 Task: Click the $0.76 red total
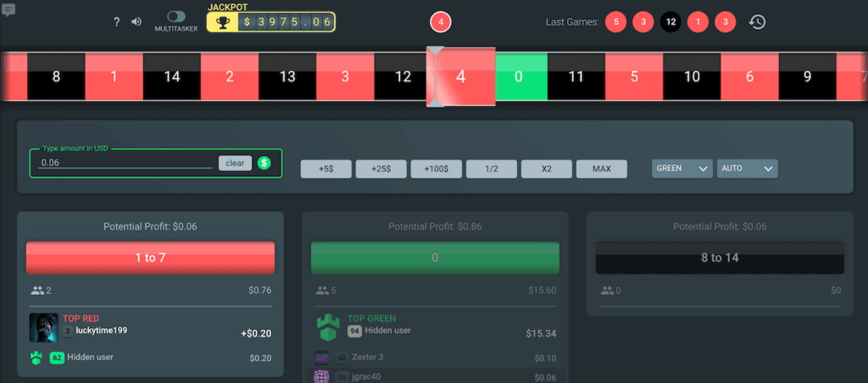[x=259, y=290]
